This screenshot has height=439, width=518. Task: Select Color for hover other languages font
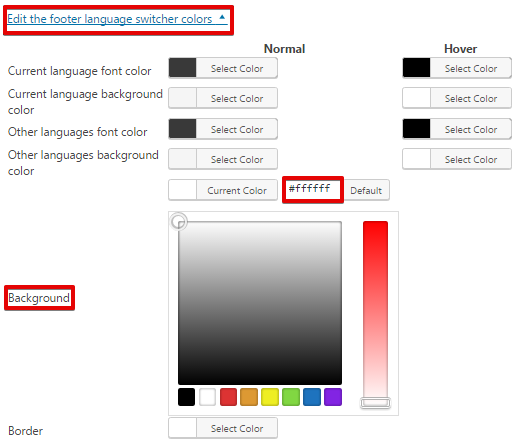tap(457, 129)
